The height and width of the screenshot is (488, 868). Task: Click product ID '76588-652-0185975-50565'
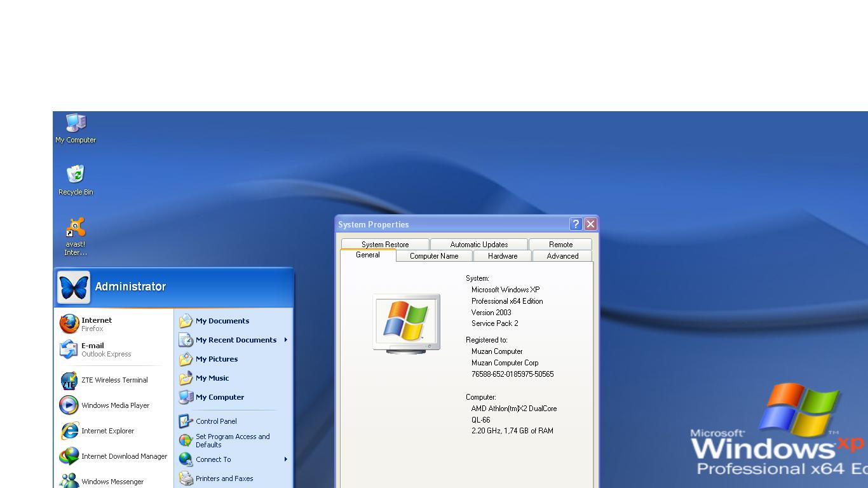coord(513,374)
